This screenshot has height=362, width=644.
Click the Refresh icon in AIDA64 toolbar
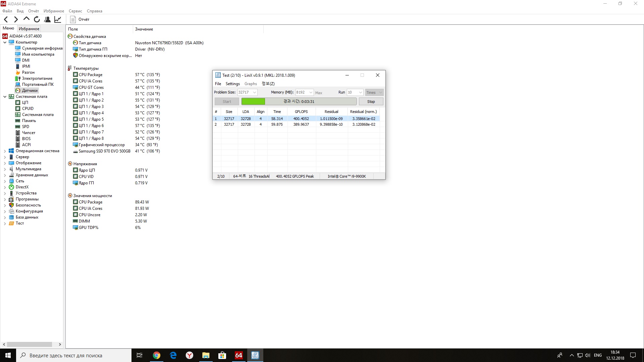37,19
